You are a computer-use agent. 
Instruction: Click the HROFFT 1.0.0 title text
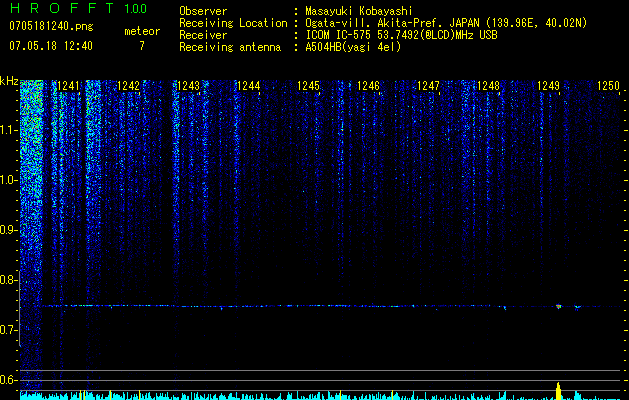coord(78,8)
